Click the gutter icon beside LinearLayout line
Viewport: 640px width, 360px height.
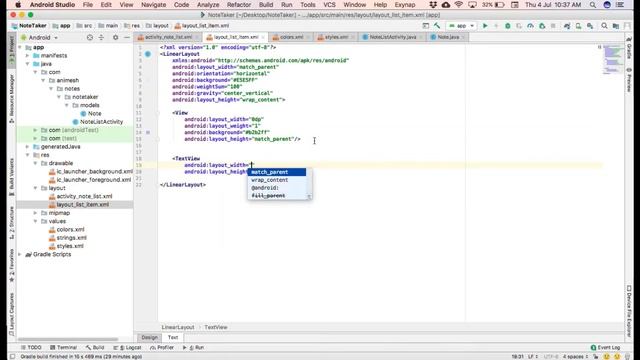point(148,54)
